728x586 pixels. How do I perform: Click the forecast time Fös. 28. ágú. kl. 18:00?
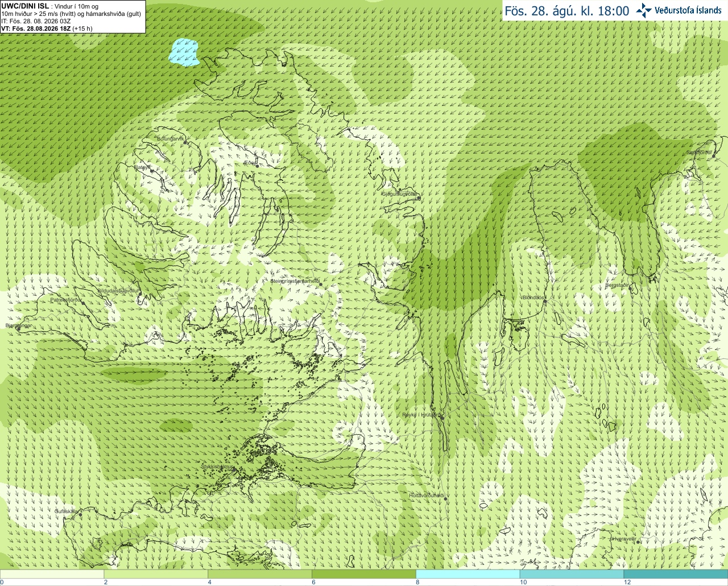point(567,11)
